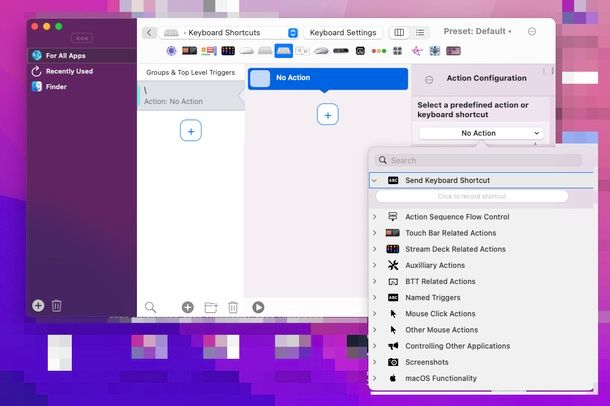This screenshot has width=610, height=406.
Task: Select the Magic Mouse trigger type icon
Action: click(246, 51)
